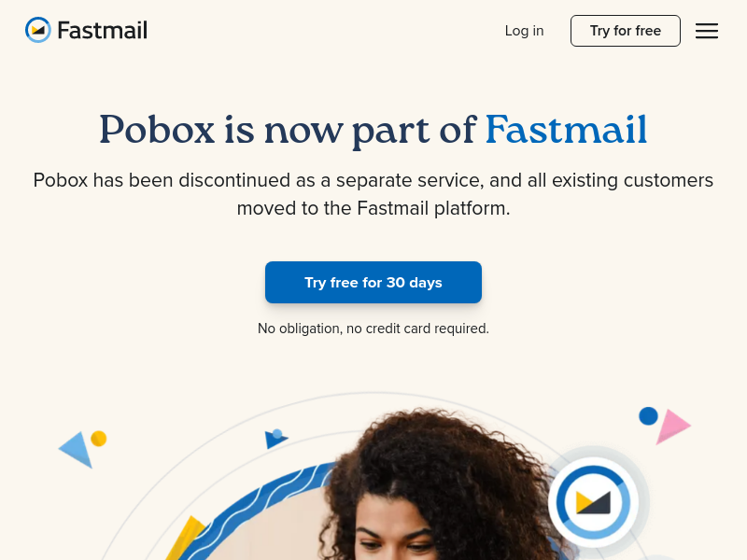This screenshot has height=560, width=747.
Task: Click the Fastmail wordmark text in header
Action: (103, 31)
